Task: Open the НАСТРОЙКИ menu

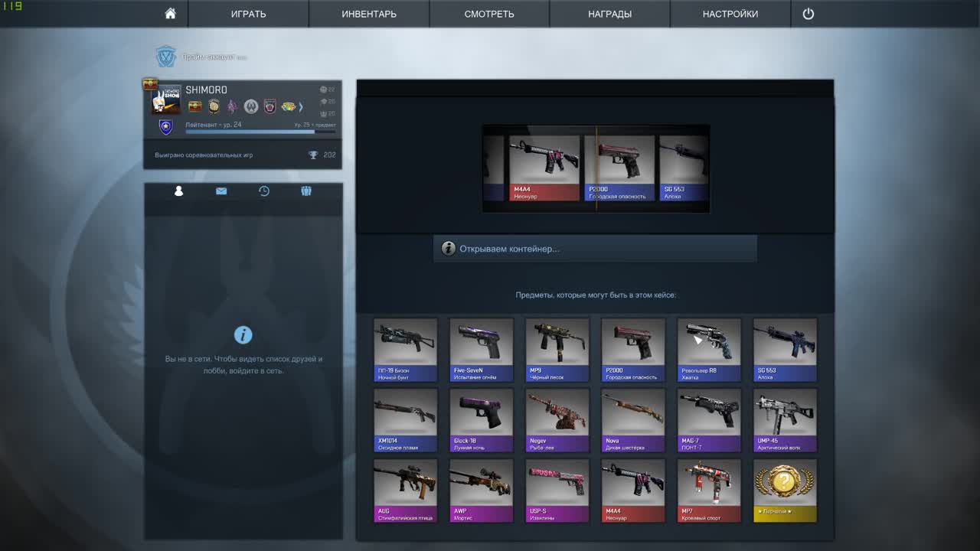Action: [730, 14]
